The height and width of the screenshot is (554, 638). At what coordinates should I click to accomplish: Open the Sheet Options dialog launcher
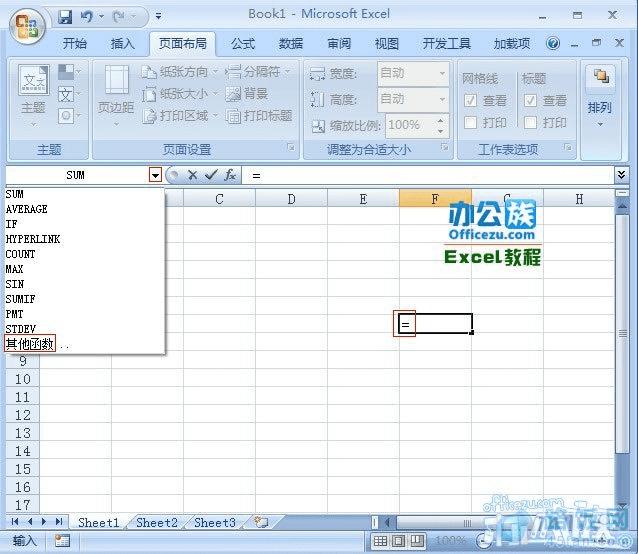[568, 148]
